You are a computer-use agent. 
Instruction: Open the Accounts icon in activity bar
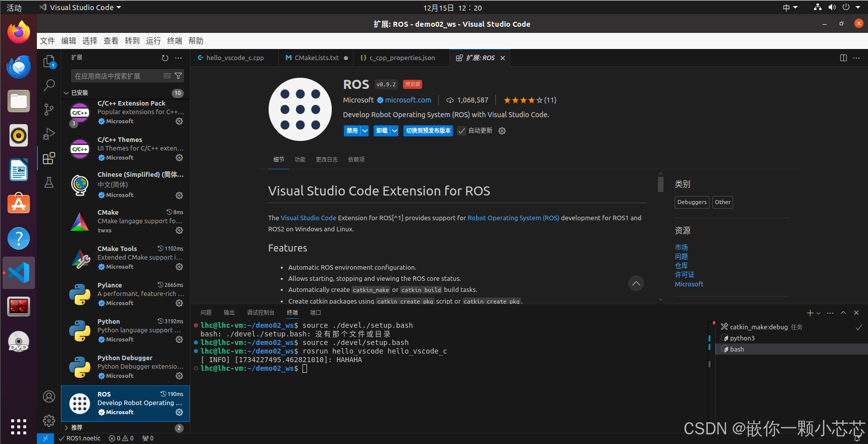[x=49, y=397]
